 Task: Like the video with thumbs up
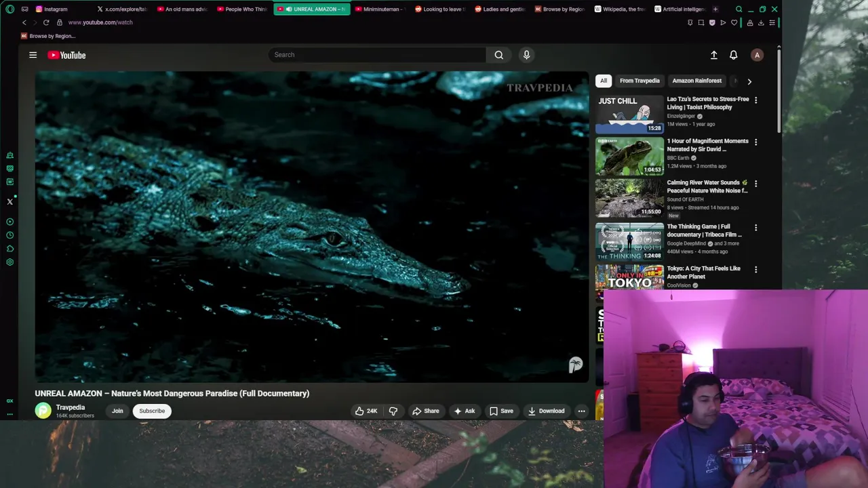[366, 411]
